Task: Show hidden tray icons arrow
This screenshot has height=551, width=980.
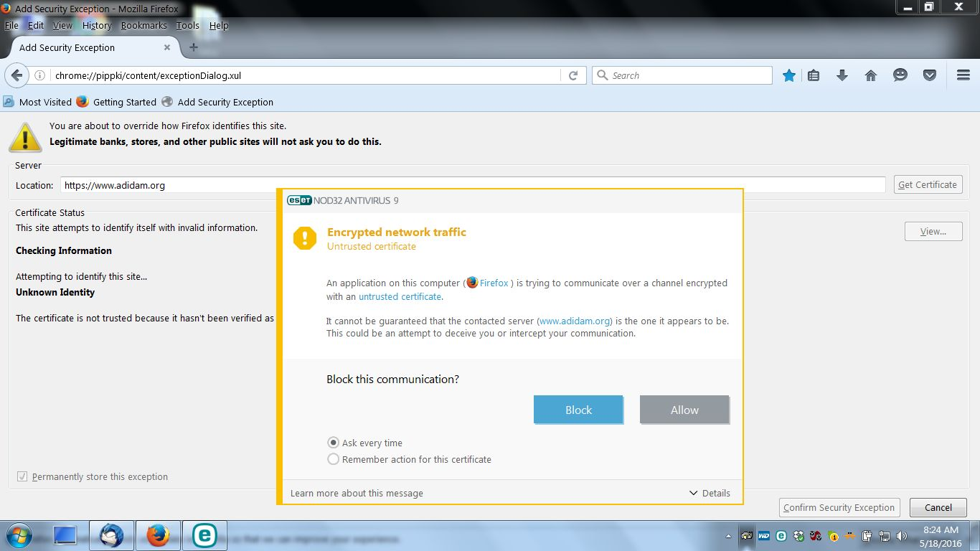Action: coord(730,536)
